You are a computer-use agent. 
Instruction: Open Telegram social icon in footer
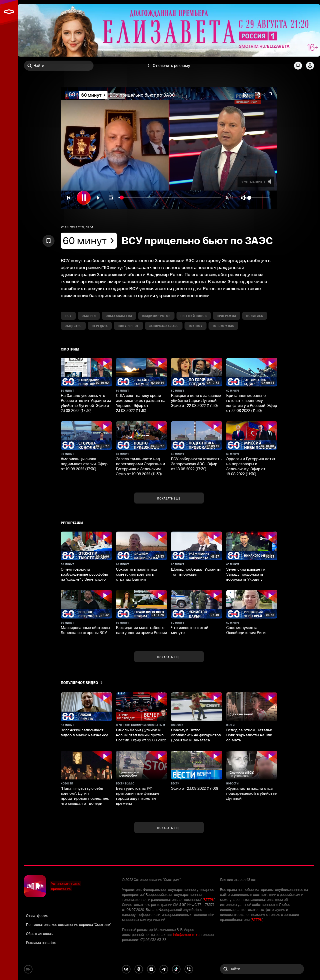pyautogui.click(x=164, y=969)
